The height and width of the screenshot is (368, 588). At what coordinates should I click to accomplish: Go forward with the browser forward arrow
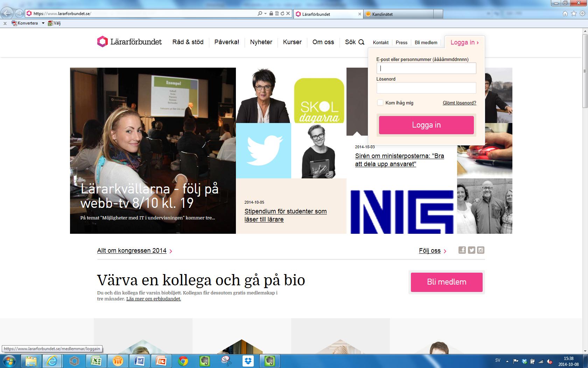pos(19,14)
